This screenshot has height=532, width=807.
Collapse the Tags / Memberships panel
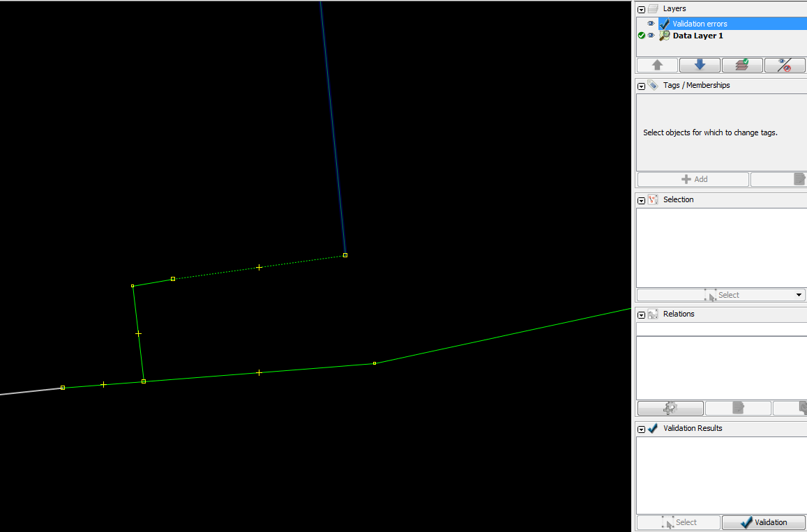pyautogui.click(x=641, y=86)
